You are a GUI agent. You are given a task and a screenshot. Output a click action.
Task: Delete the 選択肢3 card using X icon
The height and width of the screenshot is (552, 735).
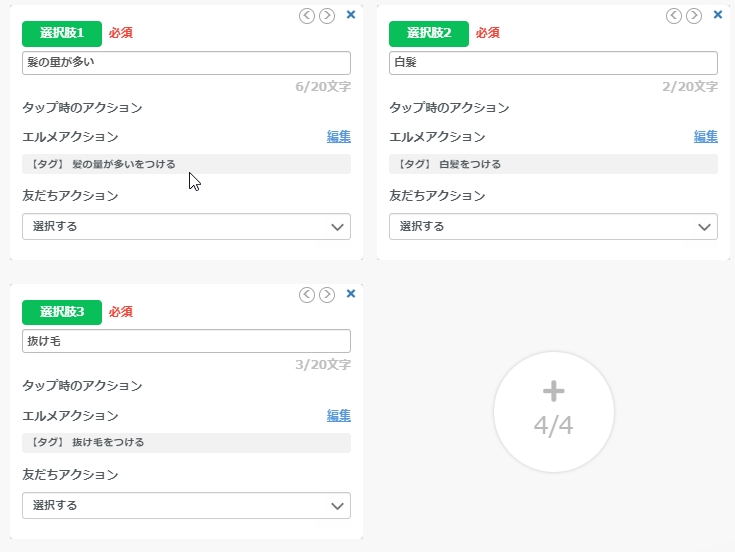[x=350, y=294]
